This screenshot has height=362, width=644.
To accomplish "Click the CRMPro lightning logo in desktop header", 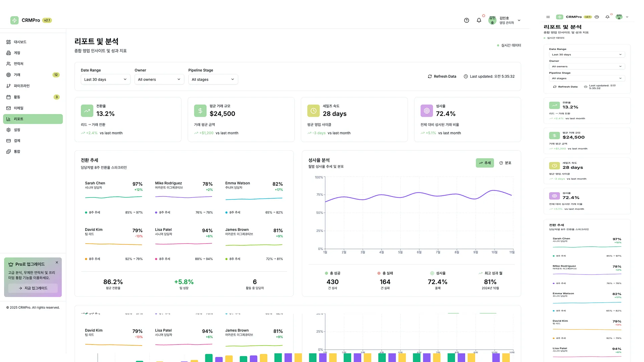I will [x=14, y=20].
